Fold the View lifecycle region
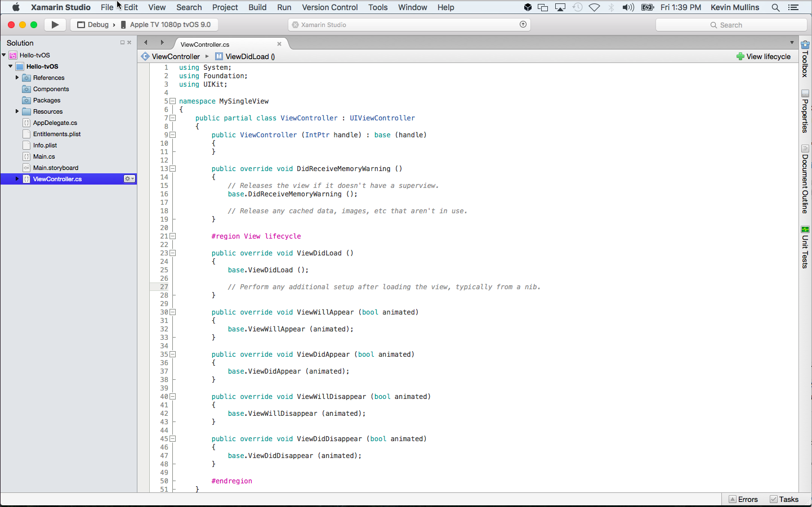 tap(173, 236)
